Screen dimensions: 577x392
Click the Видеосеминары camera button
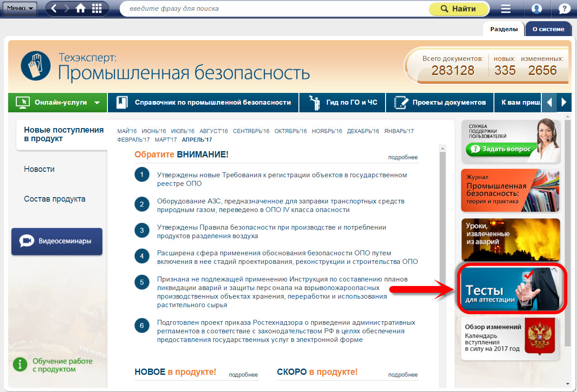pyautogui.click(x=57, y=241)
